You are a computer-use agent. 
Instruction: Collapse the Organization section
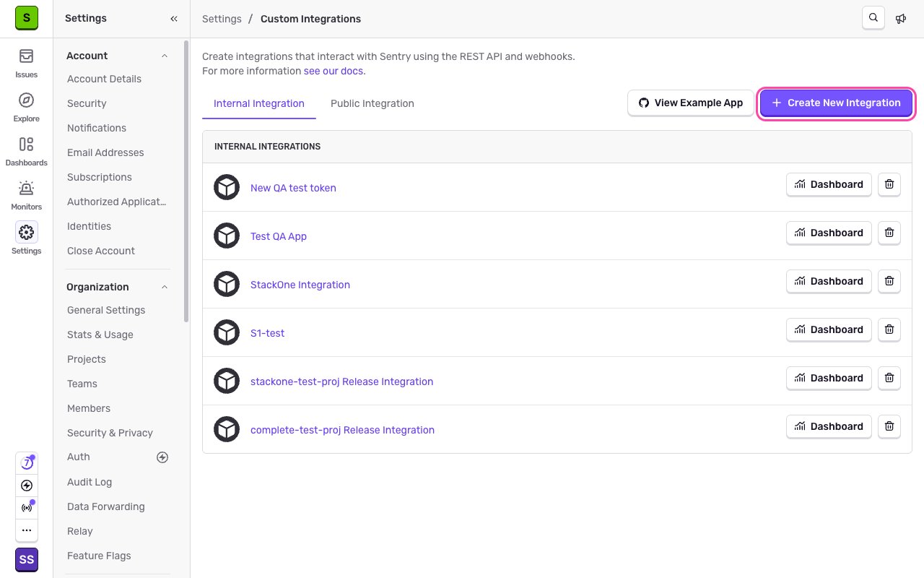(x=165, y=287)
